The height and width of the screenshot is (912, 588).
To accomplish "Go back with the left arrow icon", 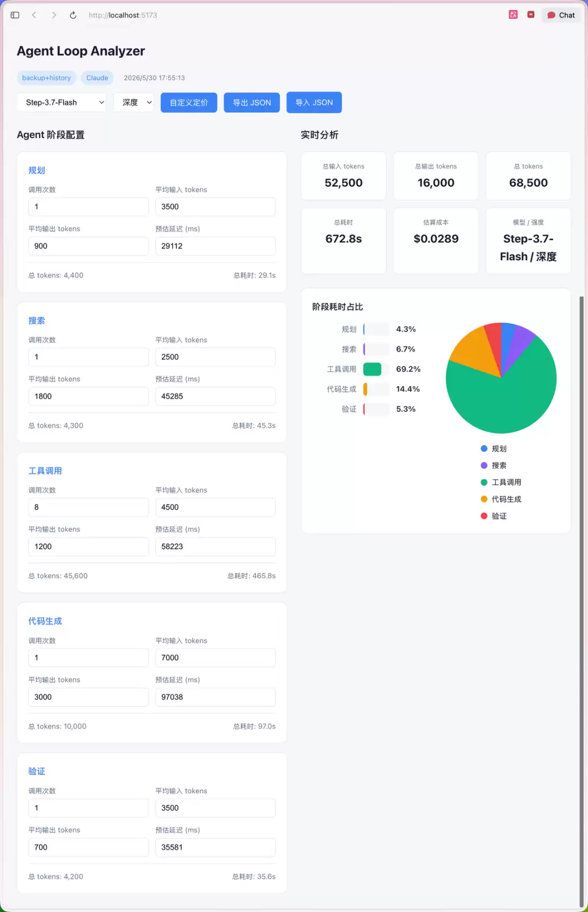I will [34, 15].
